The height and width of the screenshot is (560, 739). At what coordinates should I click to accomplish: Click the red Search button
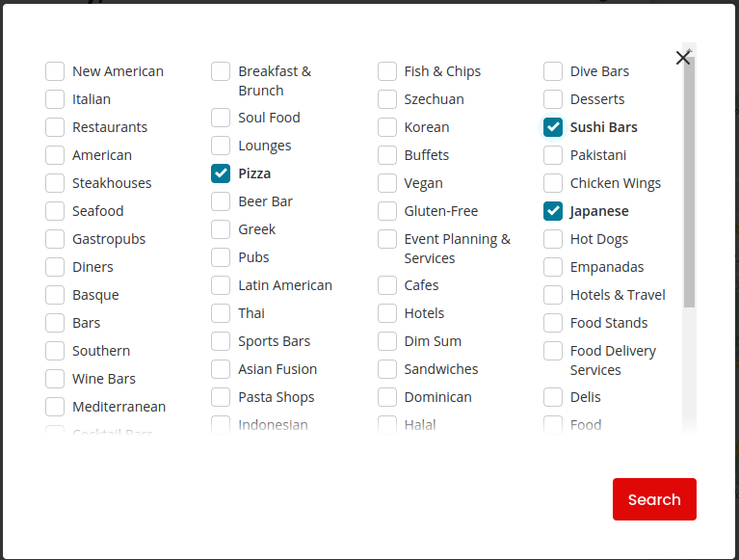point(654,499)
